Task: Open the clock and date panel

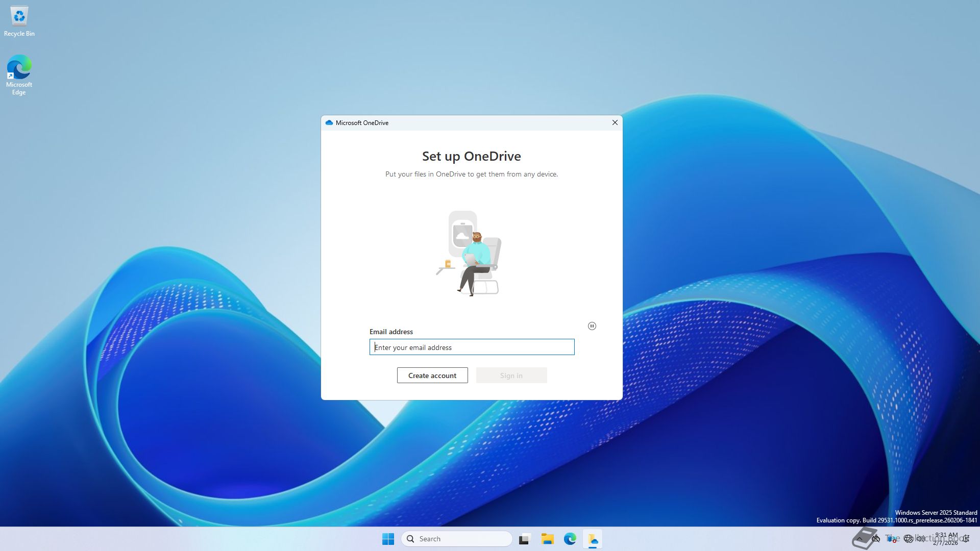Action: click(x=946, y=539)
